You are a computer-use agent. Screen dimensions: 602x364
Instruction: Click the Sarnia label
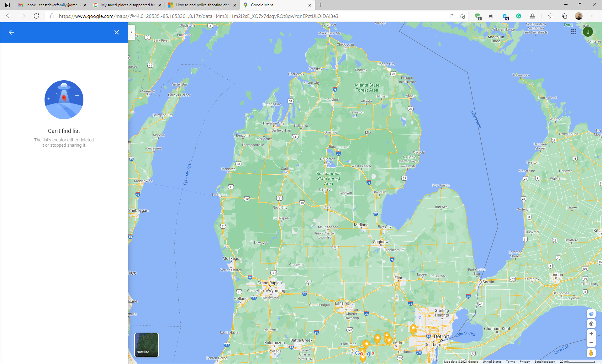click(488, 282)
